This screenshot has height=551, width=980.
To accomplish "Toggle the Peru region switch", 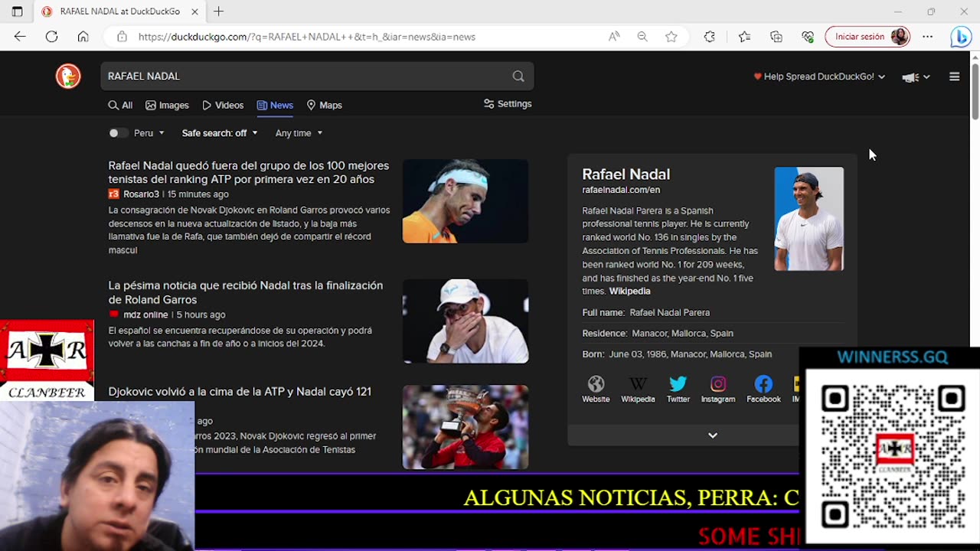I will pyautogui.click(x=118, y=133).
